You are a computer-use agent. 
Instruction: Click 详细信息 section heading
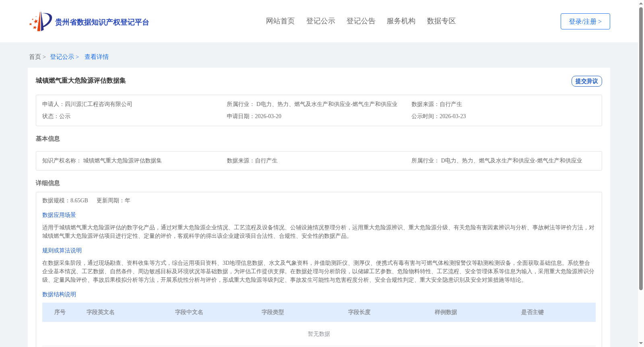point(47,183)
